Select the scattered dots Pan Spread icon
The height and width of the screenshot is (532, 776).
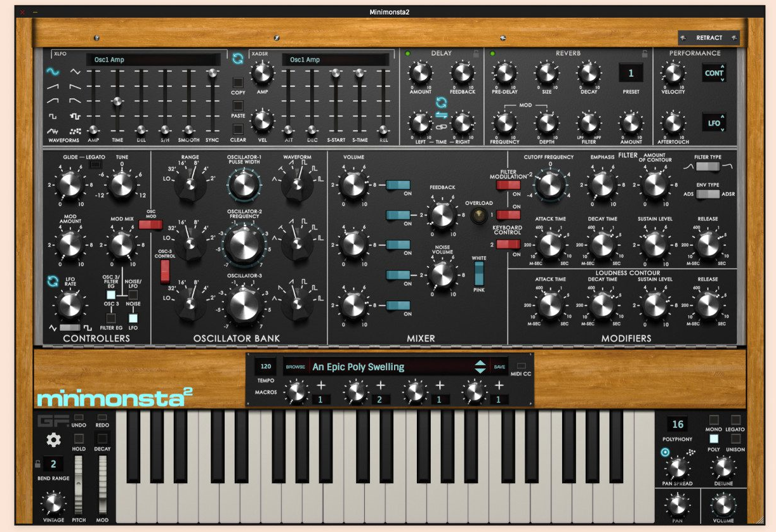click(x=692, y=452)
